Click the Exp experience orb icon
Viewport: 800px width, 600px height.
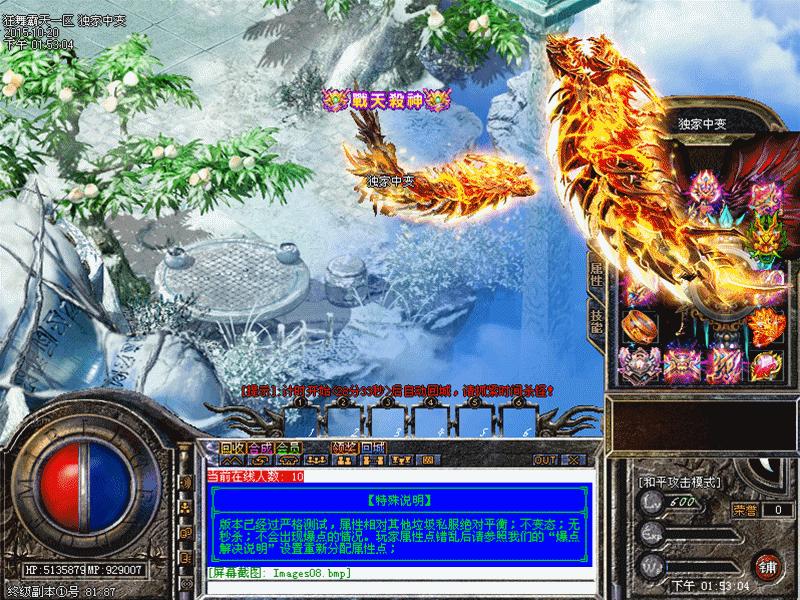651,534
